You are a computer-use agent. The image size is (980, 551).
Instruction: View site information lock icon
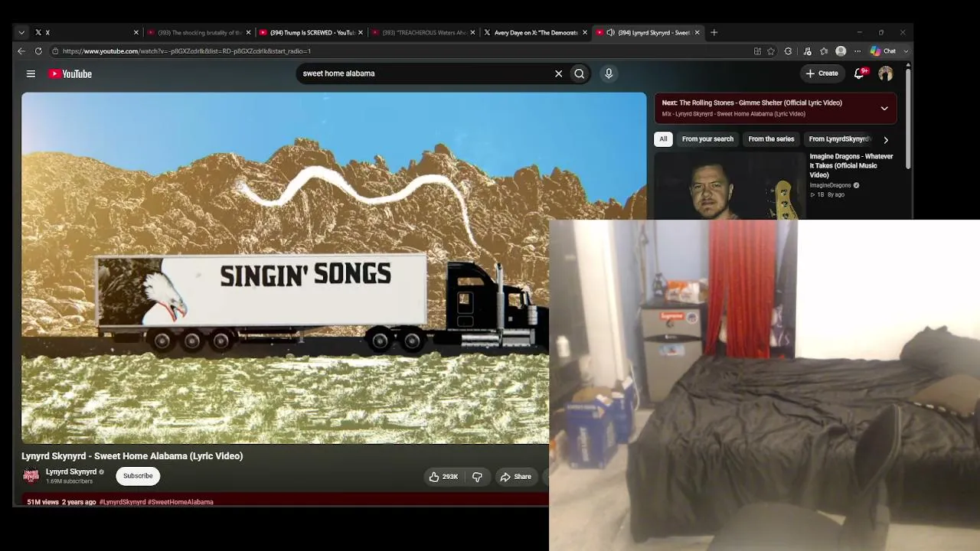(55, 51)
